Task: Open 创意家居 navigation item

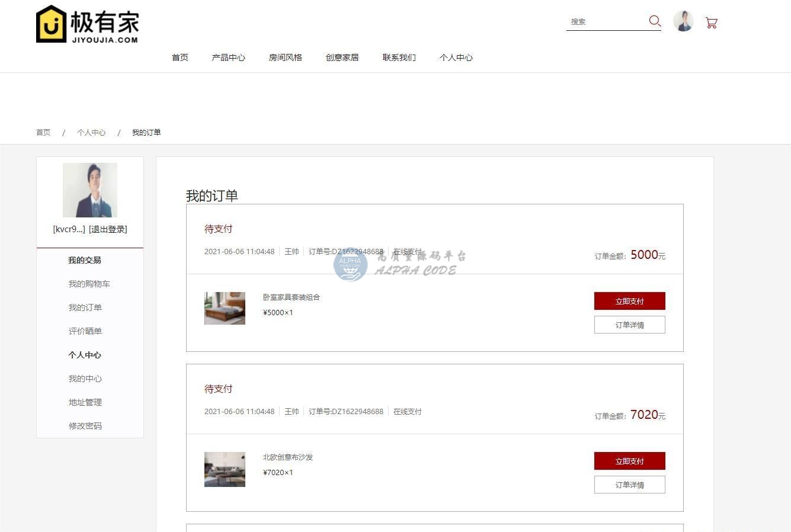Action: [x=342, y=57]
